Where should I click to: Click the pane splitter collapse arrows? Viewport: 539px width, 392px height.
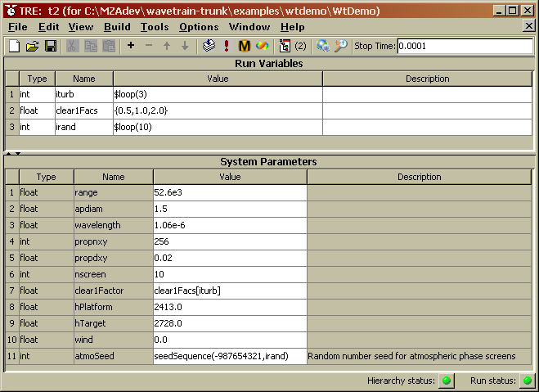point(13,153)
